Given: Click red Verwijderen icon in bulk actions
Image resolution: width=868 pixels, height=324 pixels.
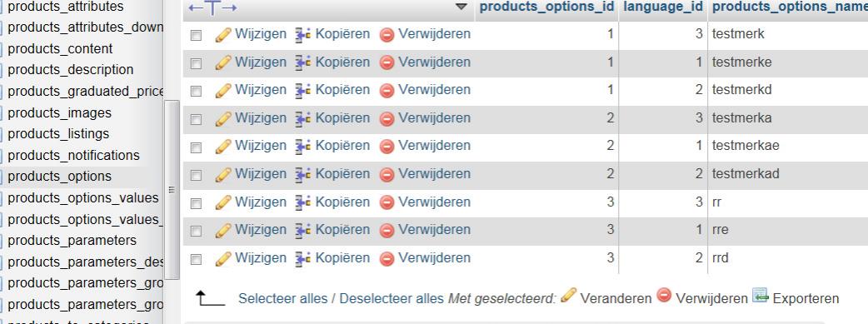Looking at the screenshot, I should coord(664,296).
